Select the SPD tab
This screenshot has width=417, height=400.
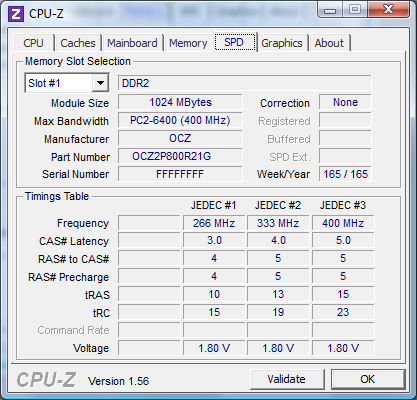tap(234, 42)
